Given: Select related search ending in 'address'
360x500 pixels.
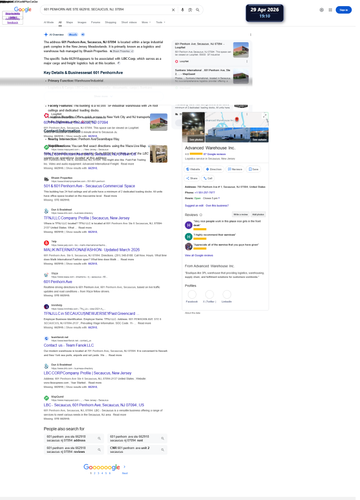Looking at the screenshot, I should [x=74, y=438].
